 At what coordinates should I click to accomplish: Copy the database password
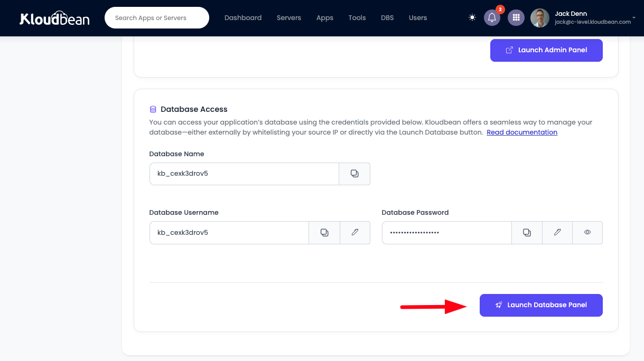point(527,232)
